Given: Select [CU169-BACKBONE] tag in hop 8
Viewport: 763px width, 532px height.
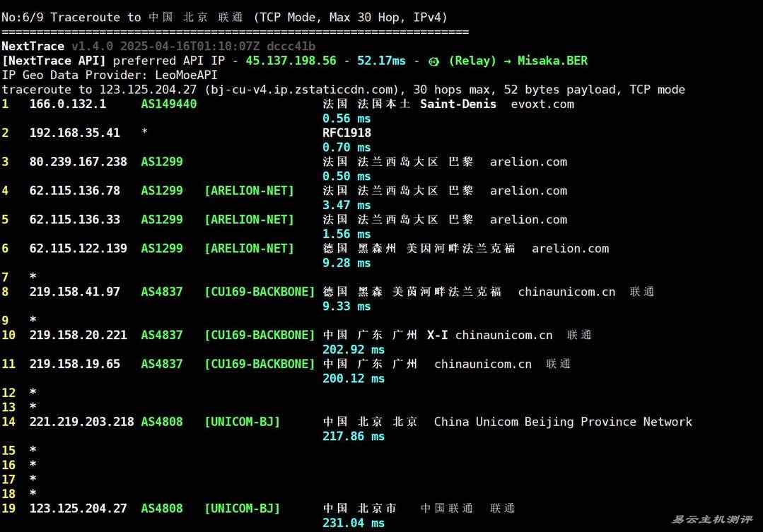Looking at the screenshot, I should coord(260,292).
